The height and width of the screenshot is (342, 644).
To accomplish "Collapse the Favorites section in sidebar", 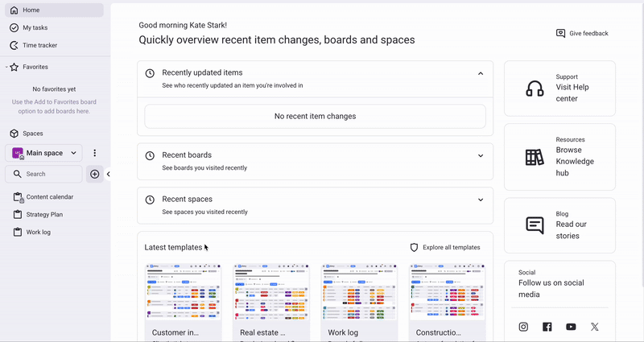I will coord(6,68).
